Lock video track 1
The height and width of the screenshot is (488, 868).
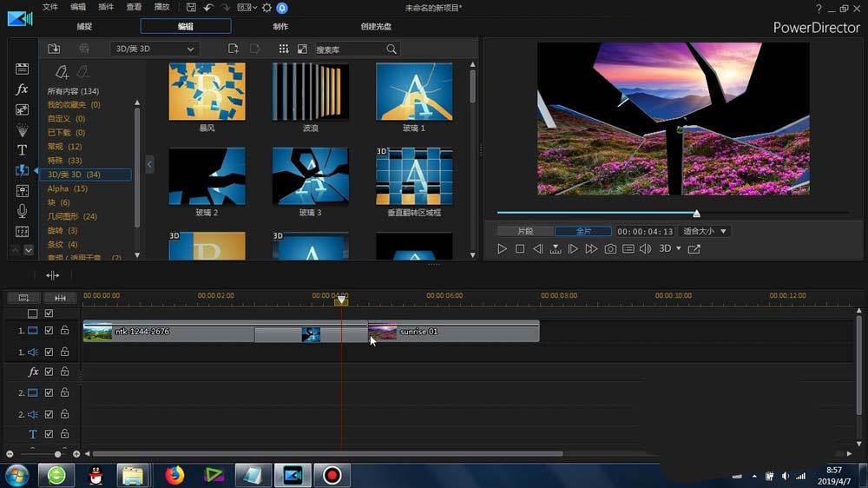click(x=65, y=330)
